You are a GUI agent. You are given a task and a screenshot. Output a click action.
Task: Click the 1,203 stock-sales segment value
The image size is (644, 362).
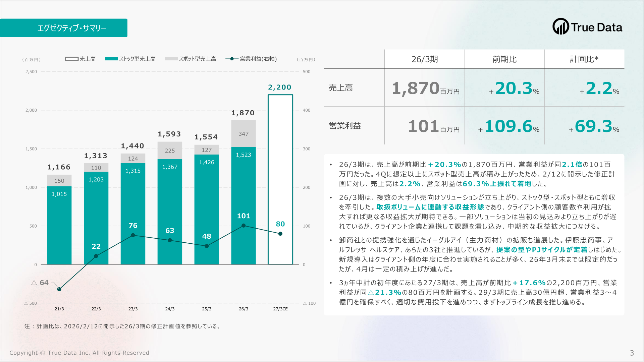coord(96,180)
